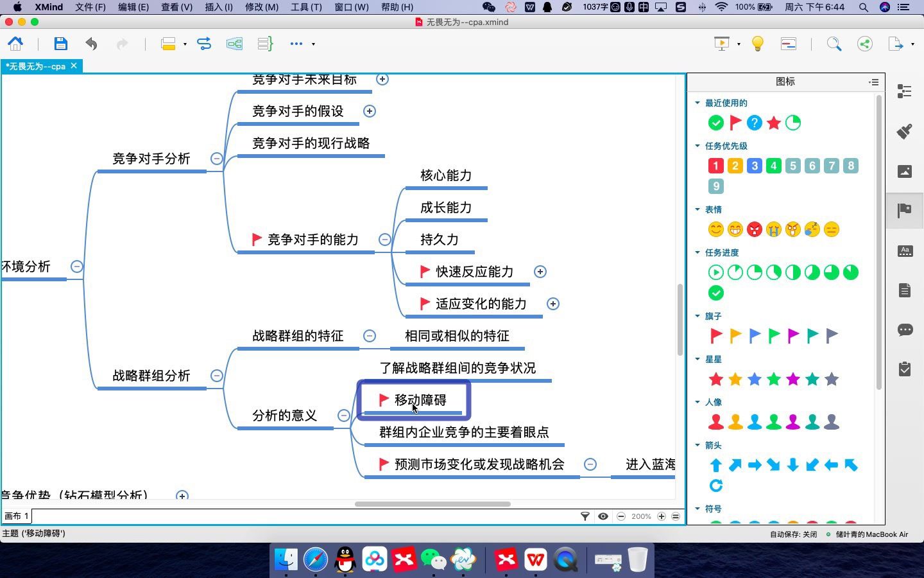
Task: Insert a relationship line from toolbar
Action: (204, 44)
